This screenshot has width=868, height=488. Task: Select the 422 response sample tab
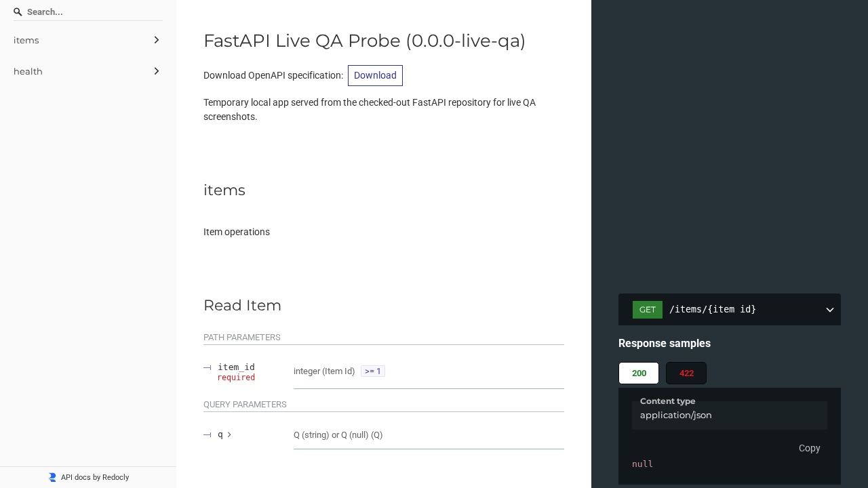(686, 373)
